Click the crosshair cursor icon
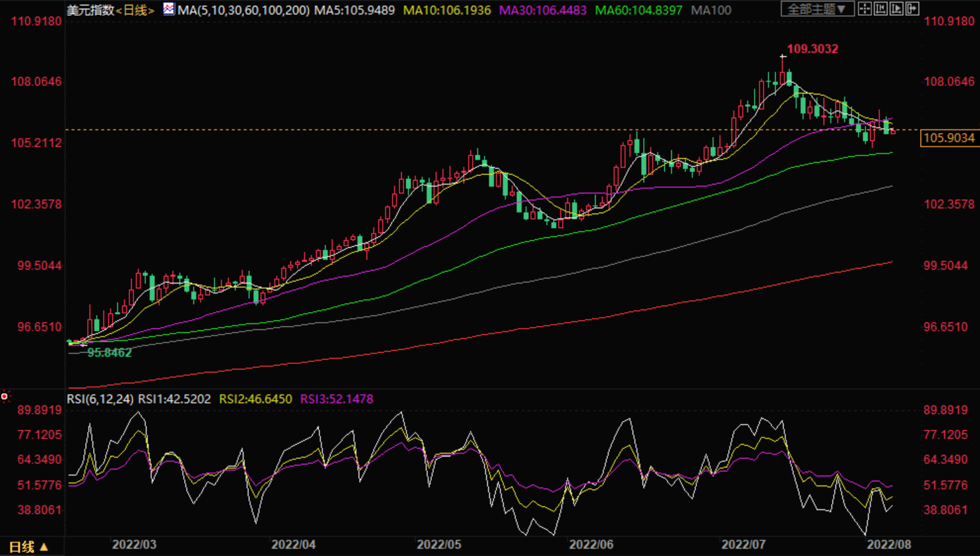 click(x=865, y=9)
